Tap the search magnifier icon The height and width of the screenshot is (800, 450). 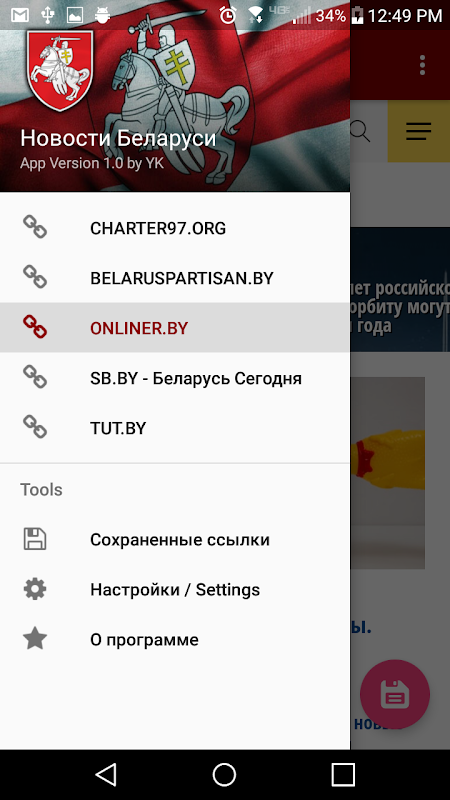tap(360, 132)
